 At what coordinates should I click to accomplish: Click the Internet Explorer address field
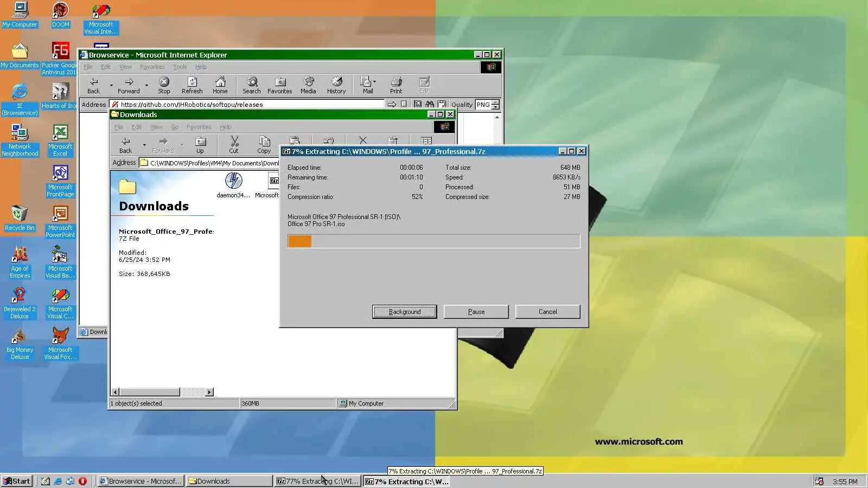(x=247, y=105)
